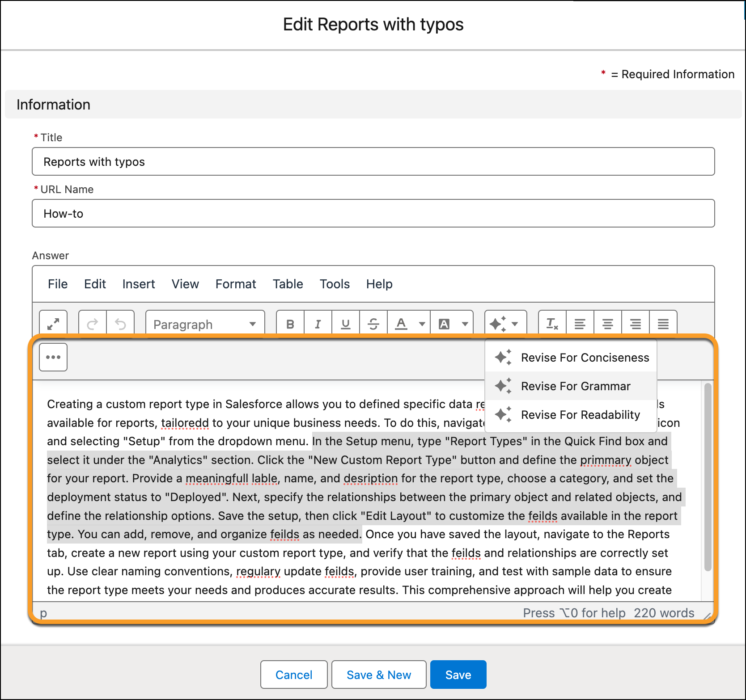Viewport: 746px width, 700px height.
Task: Toggle bold formatting
Action: point(290,324)
